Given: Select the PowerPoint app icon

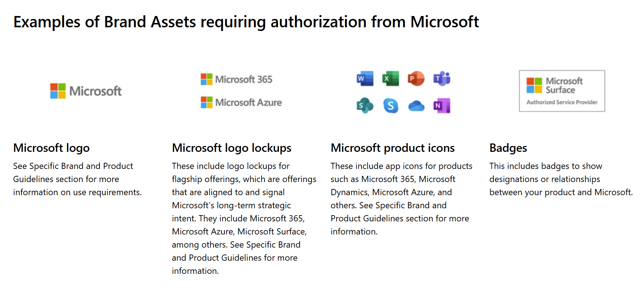Looking at the screenshot, I should pyautogui.click(x=416, y=78).
